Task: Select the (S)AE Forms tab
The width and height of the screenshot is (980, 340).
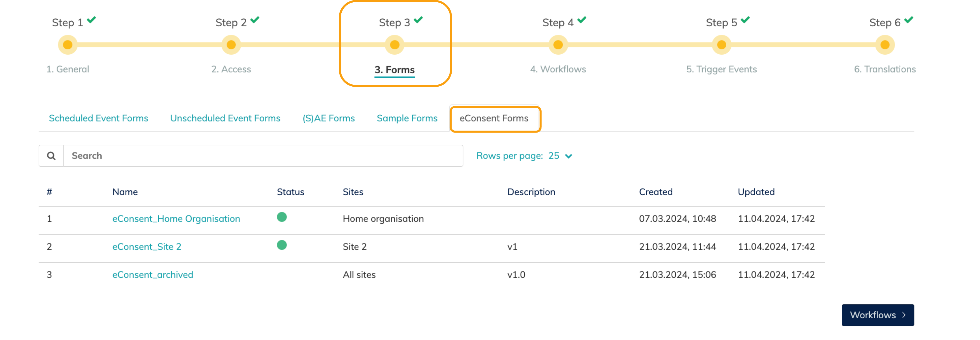Action: (328, 118)
